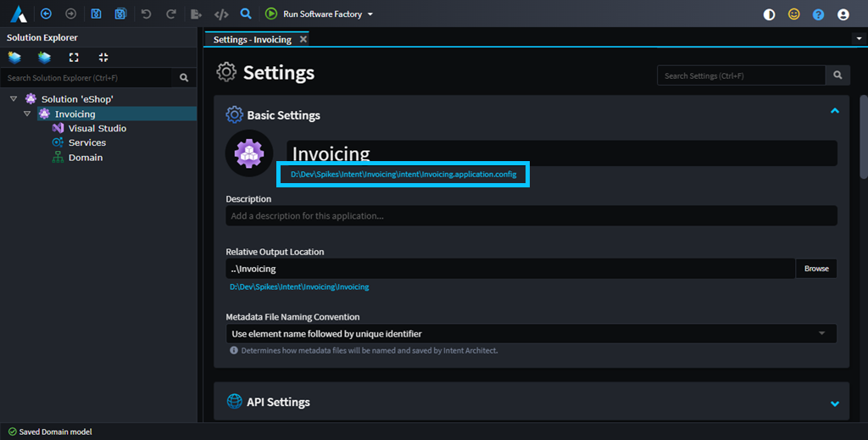
Task: Edit the Invoicing application name field
Action: coord(562,153)
